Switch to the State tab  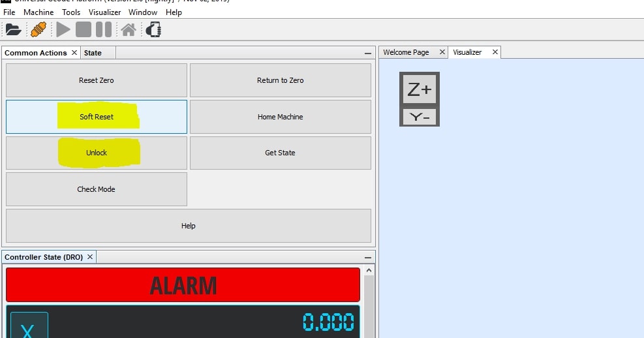click(93, 53)
